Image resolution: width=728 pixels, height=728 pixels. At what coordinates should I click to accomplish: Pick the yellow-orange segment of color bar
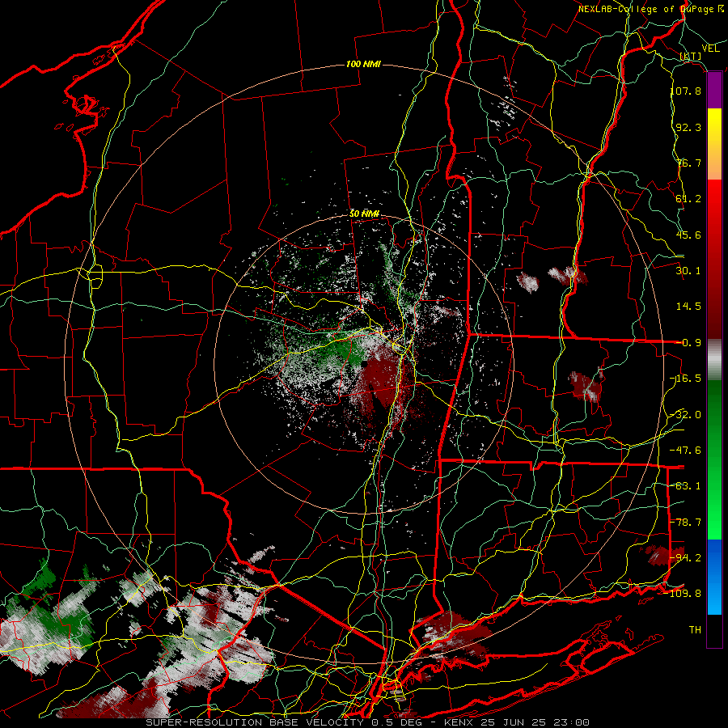point(714,144)
